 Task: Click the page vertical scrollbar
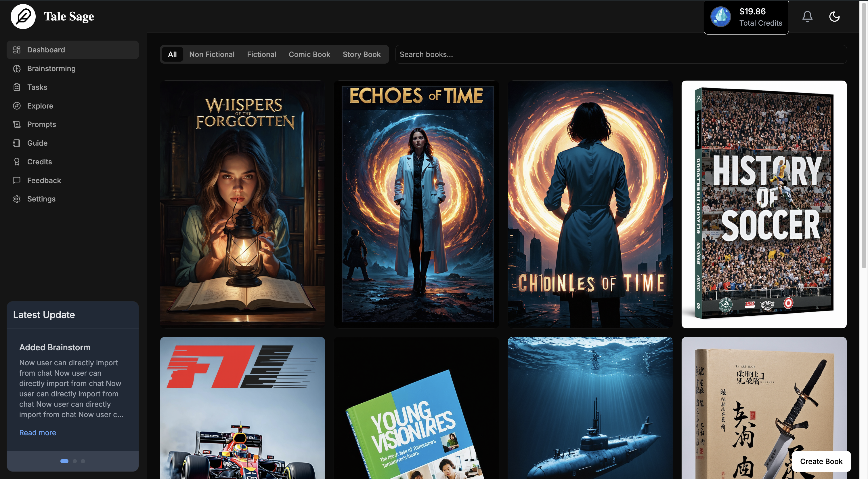click(x=864, y=135)
